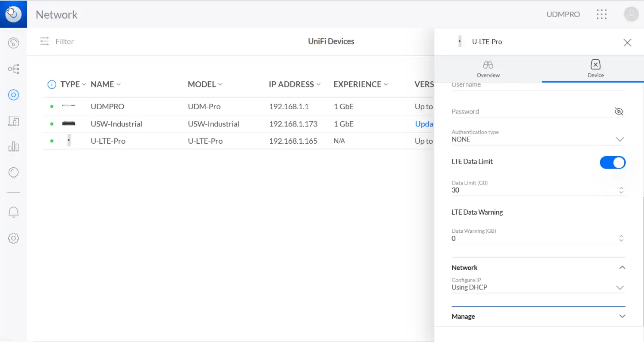644x342 pixels.
Task: Open the Topology view icon
Action: (14, 69)
